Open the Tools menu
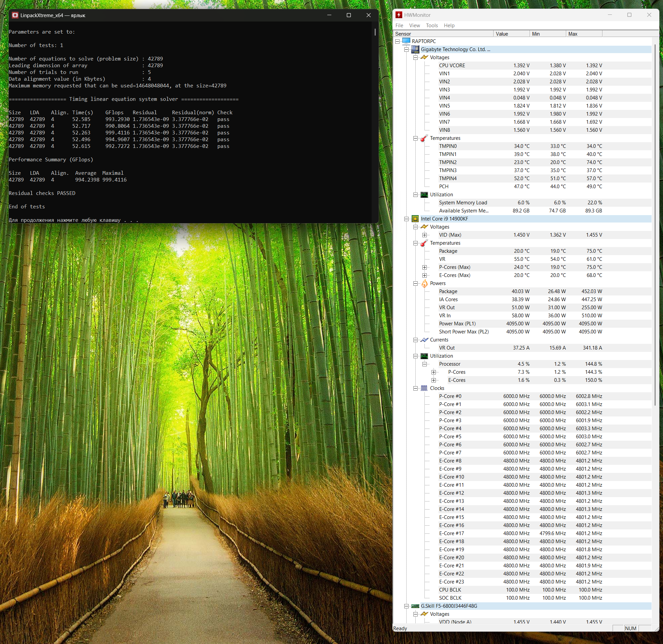The image size is (663, 644). (x=431, y=26)
